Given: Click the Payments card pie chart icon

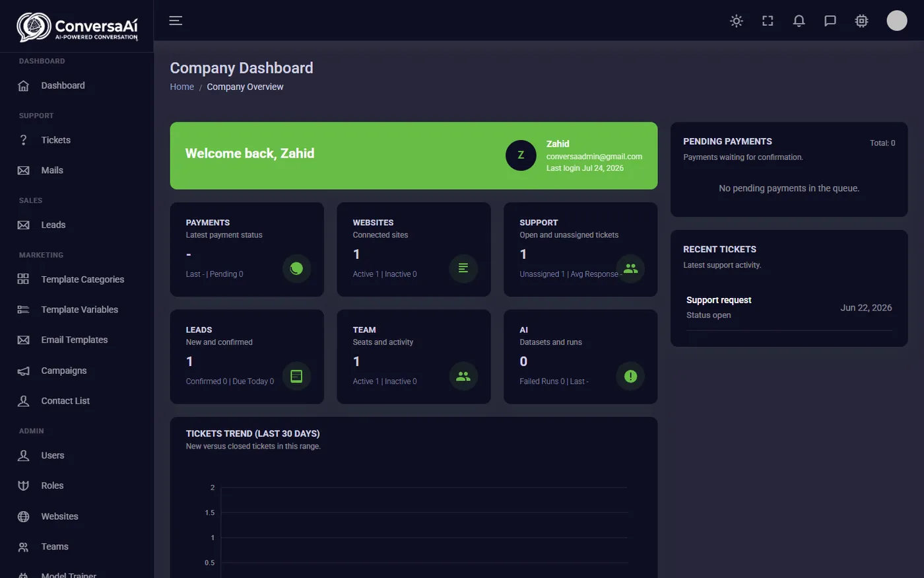Looking at the screenshot, I should [296, 268].
